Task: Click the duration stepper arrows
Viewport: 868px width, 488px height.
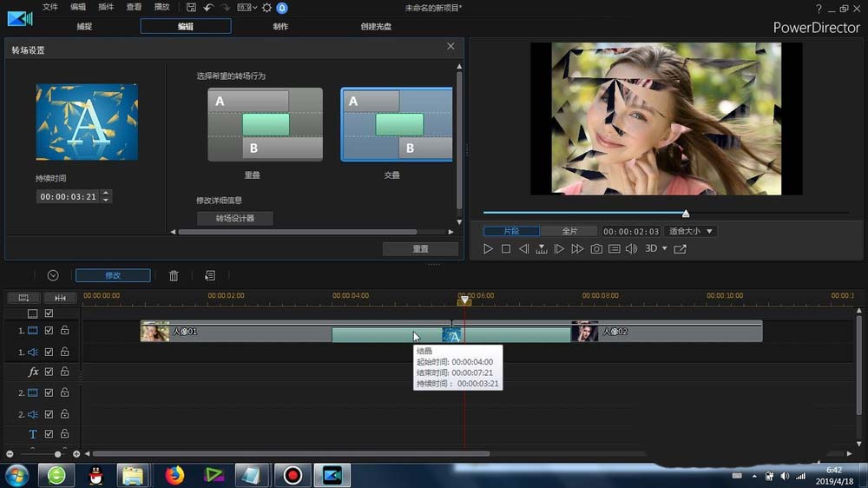Action: click(106, 196)
